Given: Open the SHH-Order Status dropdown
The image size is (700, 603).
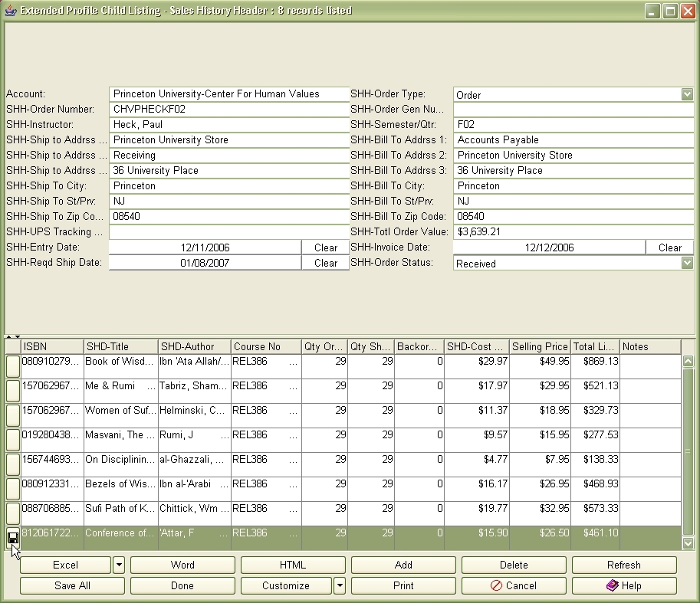Looking at the screenshot, I should [688, 263].
